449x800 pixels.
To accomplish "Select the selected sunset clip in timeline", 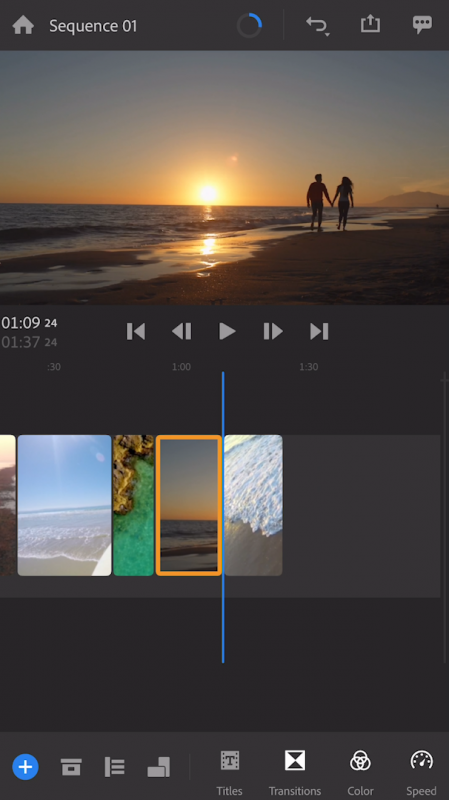I will 189,505.
